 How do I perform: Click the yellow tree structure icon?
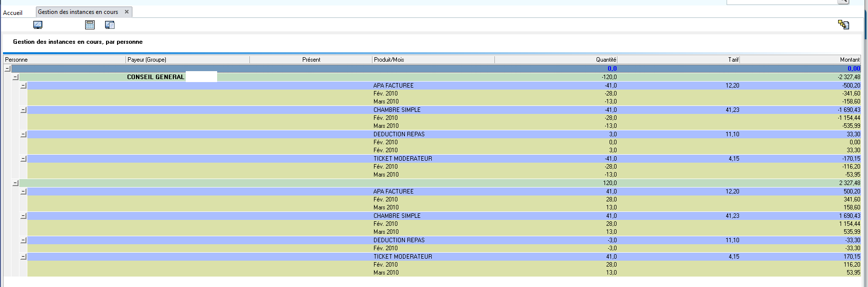point(843,24)
